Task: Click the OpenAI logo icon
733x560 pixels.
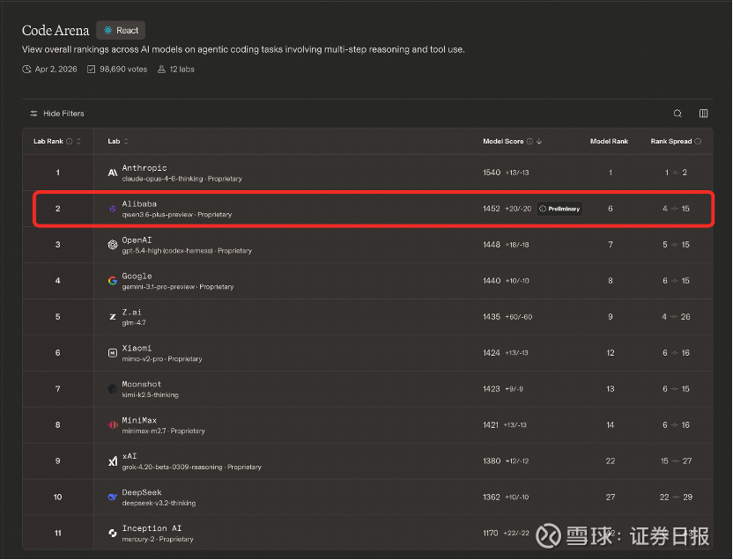Action: pyautogui.click(x=113, y=245)
